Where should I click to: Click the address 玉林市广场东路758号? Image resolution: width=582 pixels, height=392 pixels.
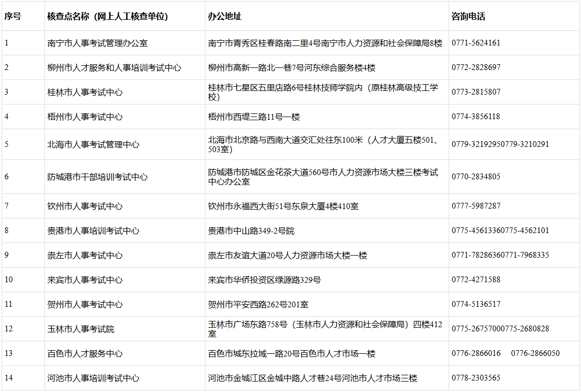(x=247, y=324)
